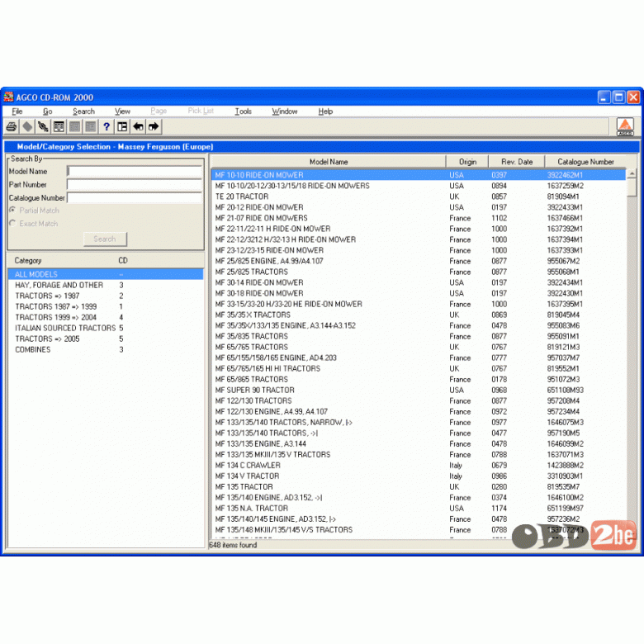Select TRACTORS 1999 => 2004 category
Viewport: 644px width, 644px height.
point(106,317)
